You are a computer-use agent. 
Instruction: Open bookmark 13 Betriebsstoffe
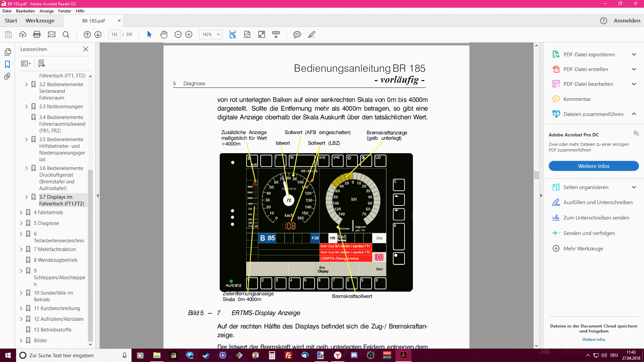[52, 330]
